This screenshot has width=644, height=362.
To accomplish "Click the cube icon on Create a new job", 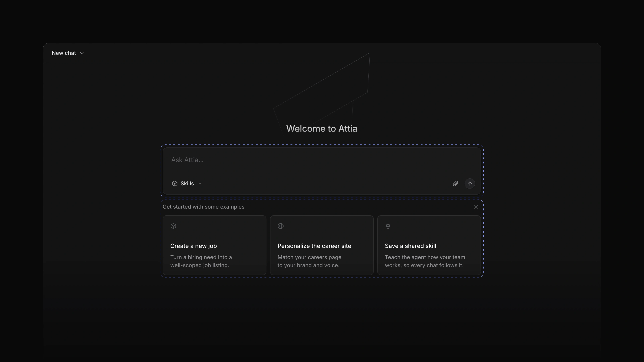I will tap(173, 226).
